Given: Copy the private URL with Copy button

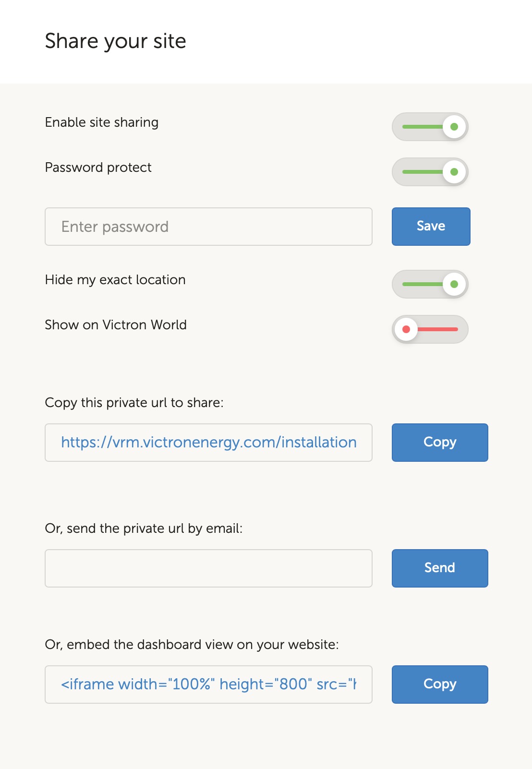Looking at the screenshot, I should pos(439,443).
